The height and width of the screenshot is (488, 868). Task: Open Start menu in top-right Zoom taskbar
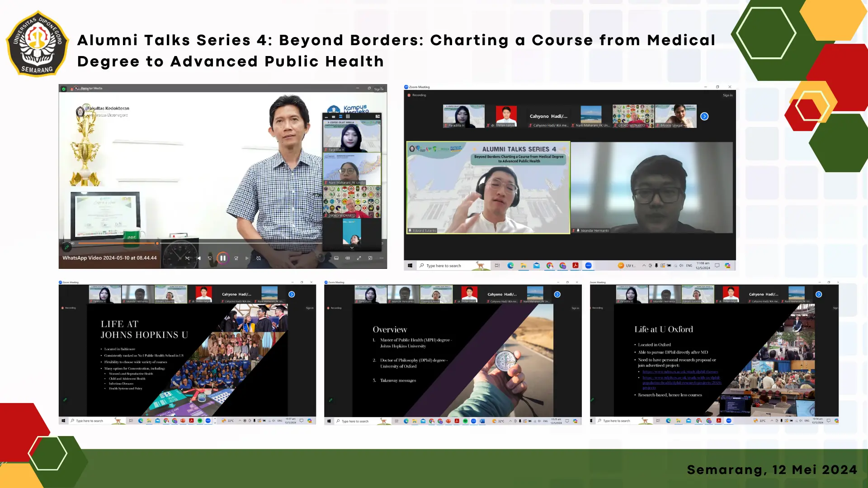(410, 266)
